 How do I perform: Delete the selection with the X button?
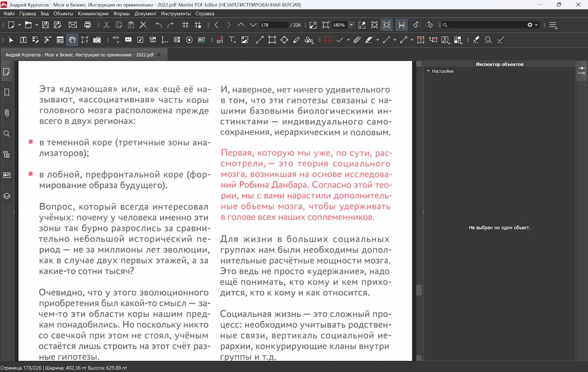click(143, 25)
